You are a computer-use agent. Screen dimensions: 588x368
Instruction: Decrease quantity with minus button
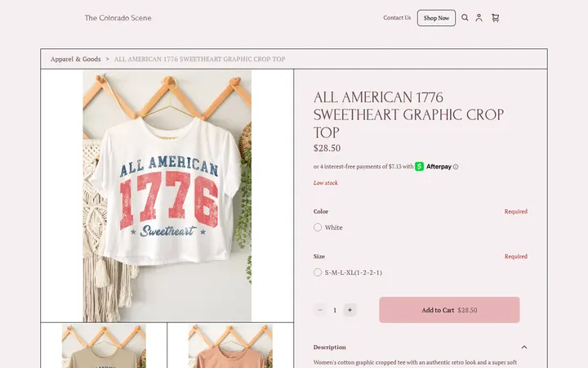(x=320, y=310)
